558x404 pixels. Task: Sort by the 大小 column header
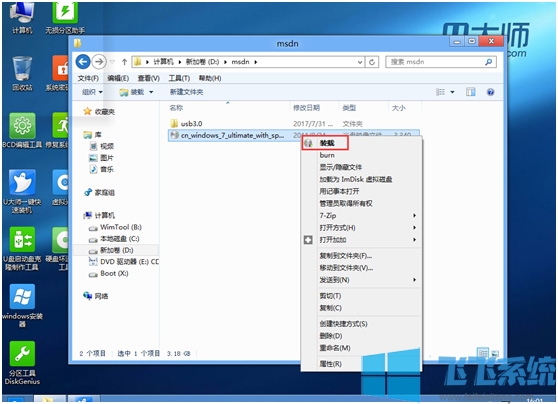(x=399, y=108)
